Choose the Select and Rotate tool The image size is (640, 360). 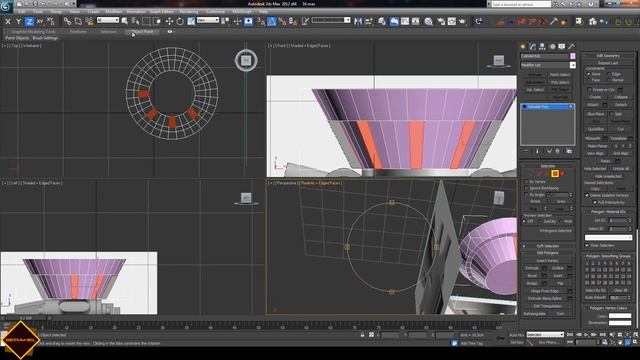tap(180, 21)
